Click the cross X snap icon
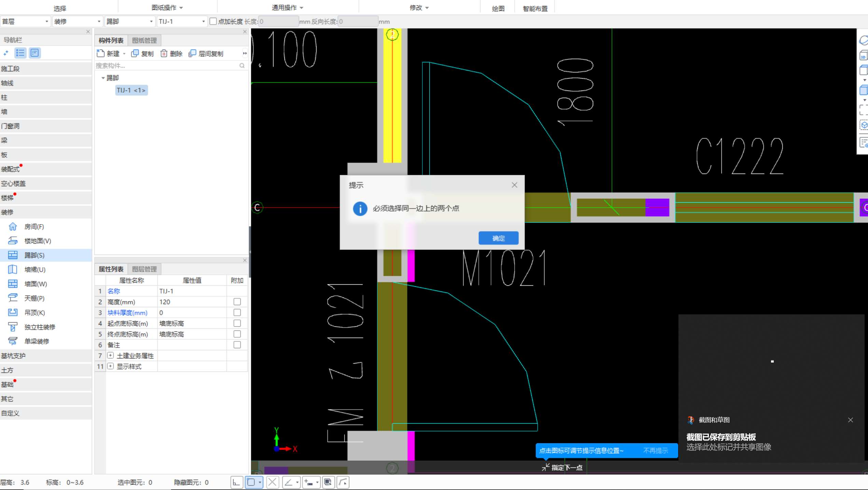Screen dimensions: 868x490 pos(272,482)
